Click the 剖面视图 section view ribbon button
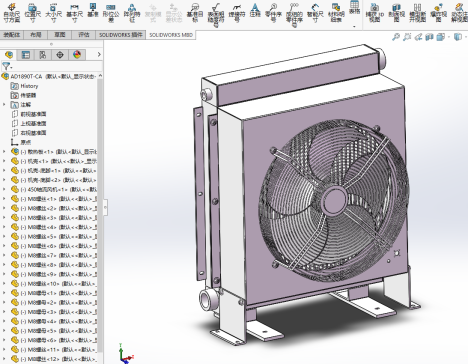 point(396,12)
